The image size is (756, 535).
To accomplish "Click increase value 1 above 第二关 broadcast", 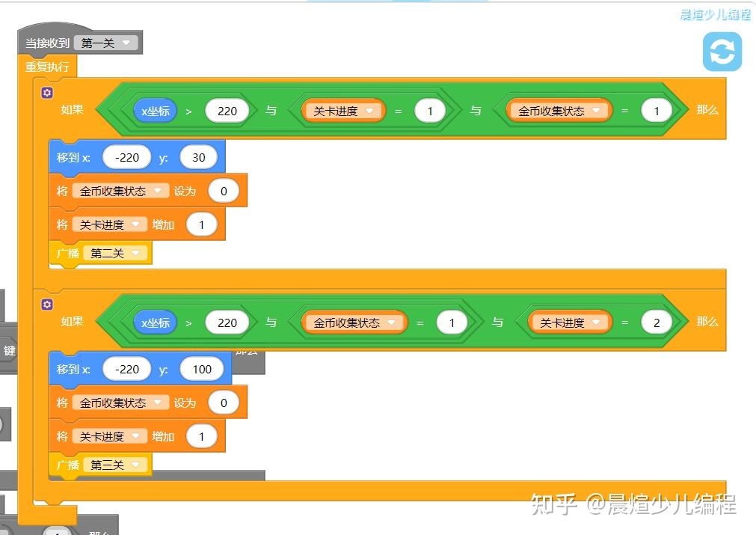I will [x=202, y=224].
